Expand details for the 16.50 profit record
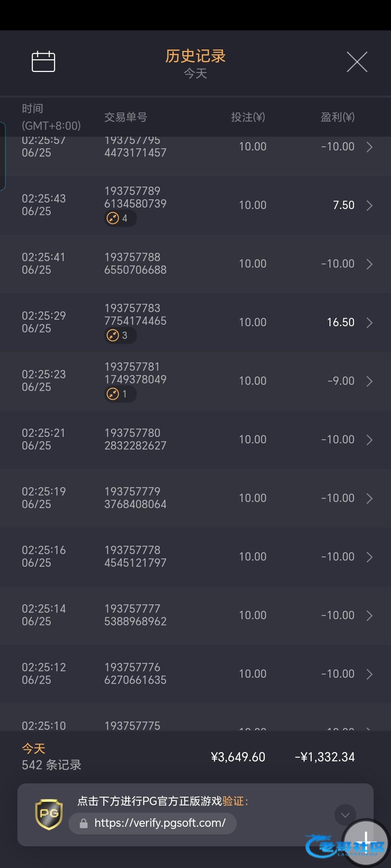This screenshot has width=391, height=868. point(369,323)
